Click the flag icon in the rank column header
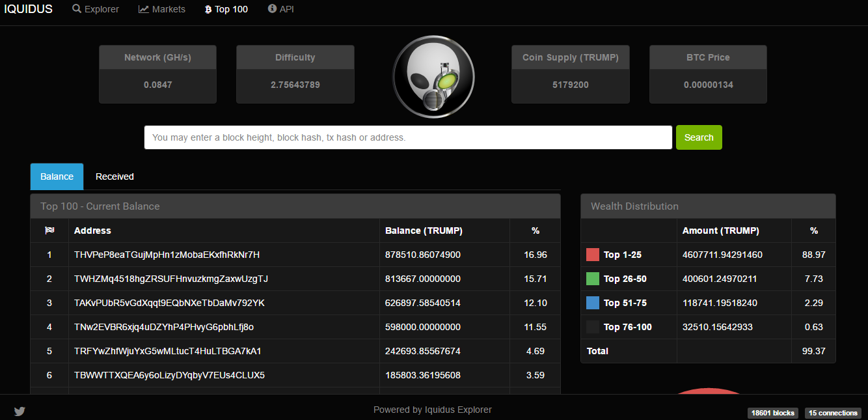 49,231
